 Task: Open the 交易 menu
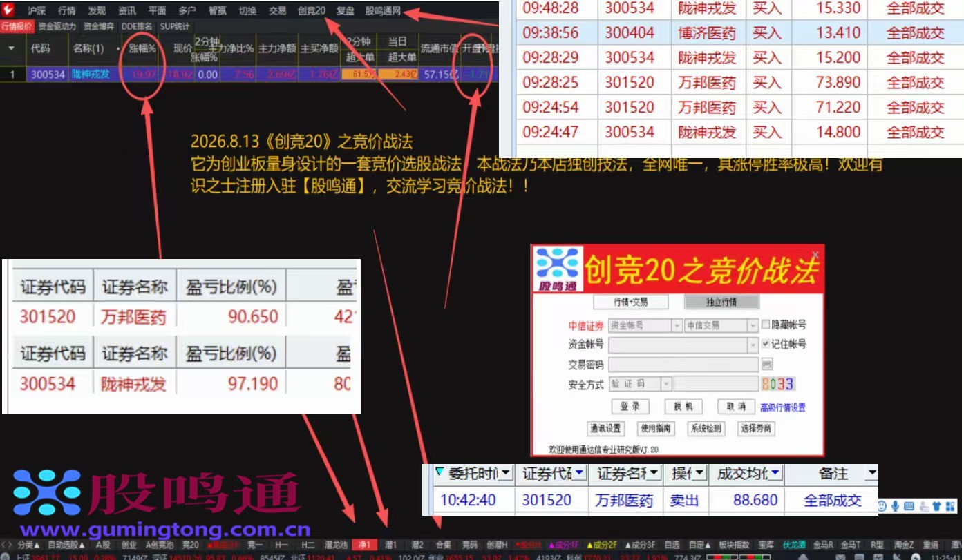coord(277,11)
